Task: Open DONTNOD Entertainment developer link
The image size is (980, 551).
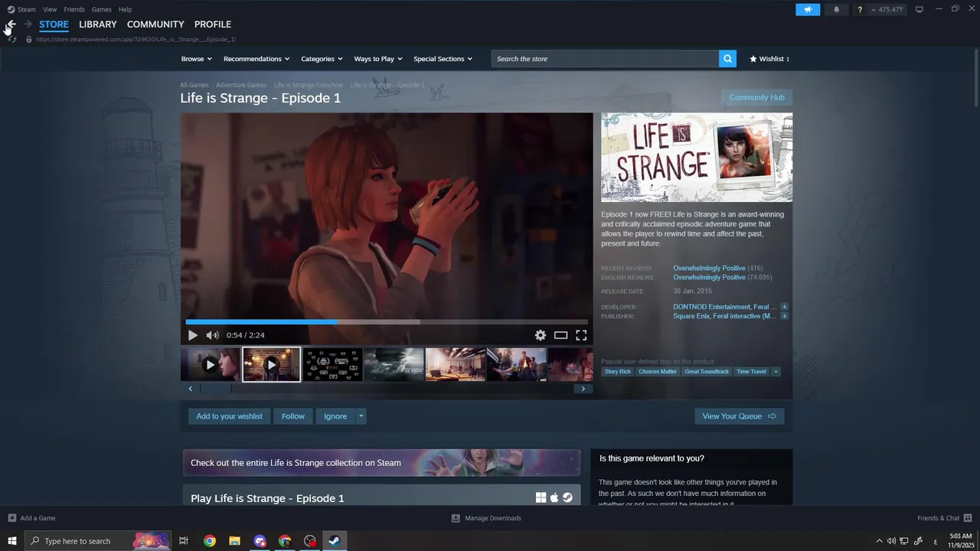Action: pos(711,307)
